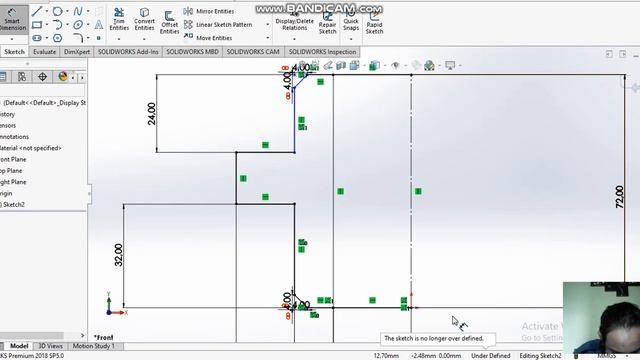Click Under Defined status bar text
640x360 pixels.
(490, 356)
